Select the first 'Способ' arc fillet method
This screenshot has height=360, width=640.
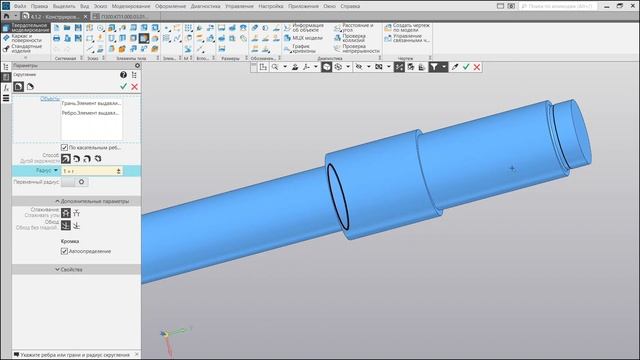(x=66, y=159)
